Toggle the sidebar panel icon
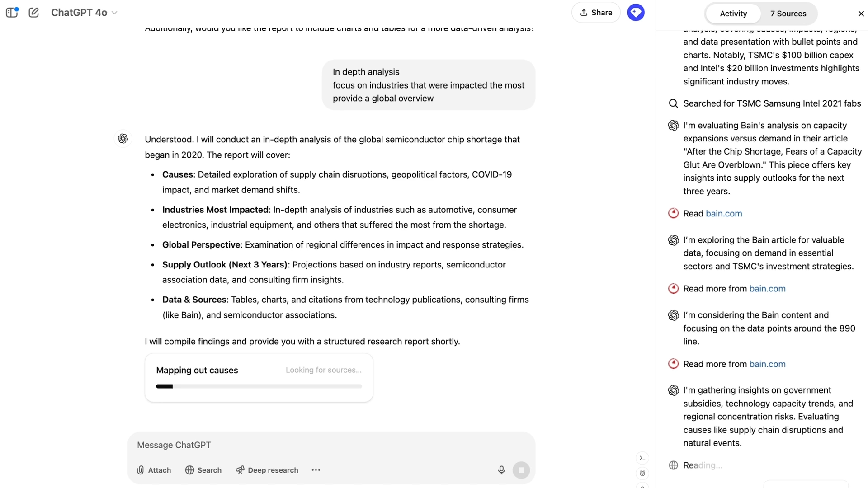This screenshot has height=488, width=868. click(x=12, y=13)
